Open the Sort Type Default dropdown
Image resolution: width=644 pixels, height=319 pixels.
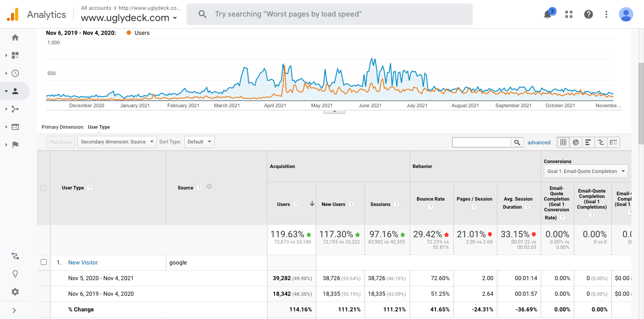click(x=199, y=142)
